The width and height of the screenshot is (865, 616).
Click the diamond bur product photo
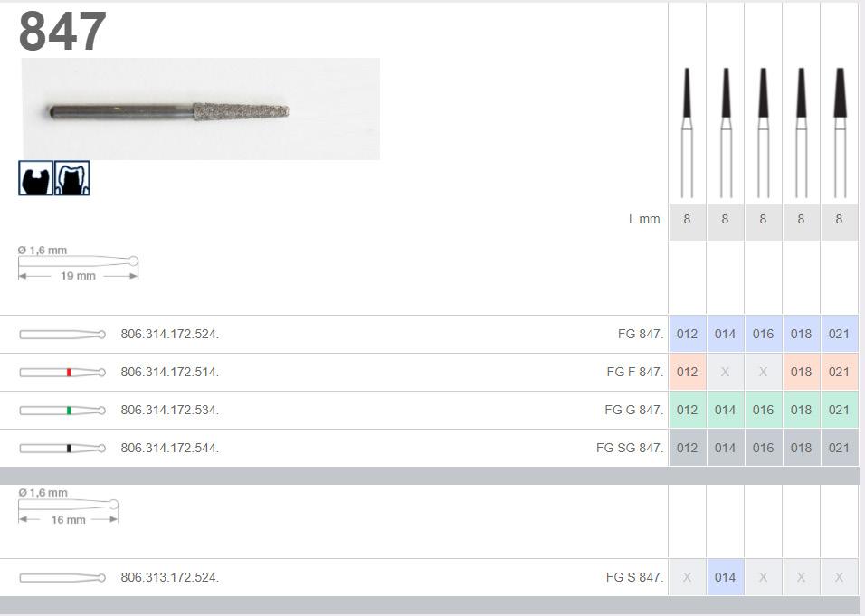(201, 109)
